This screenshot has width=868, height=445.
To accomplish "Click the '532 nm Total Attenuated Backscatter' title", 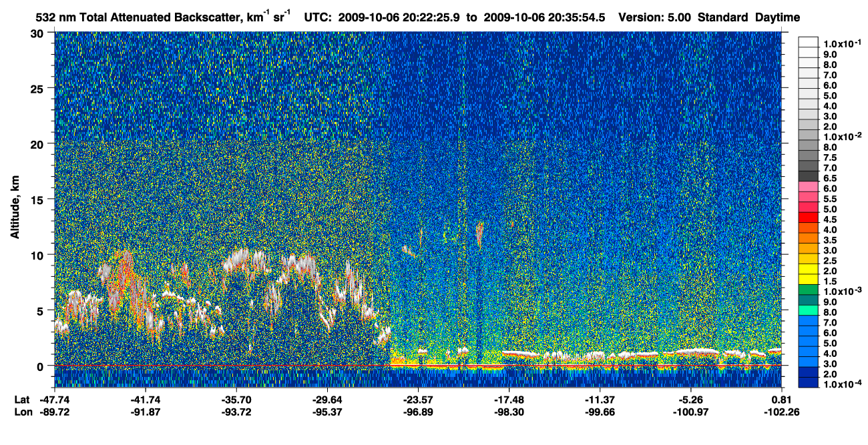I will pyautogui.click(x=140, y=17).
